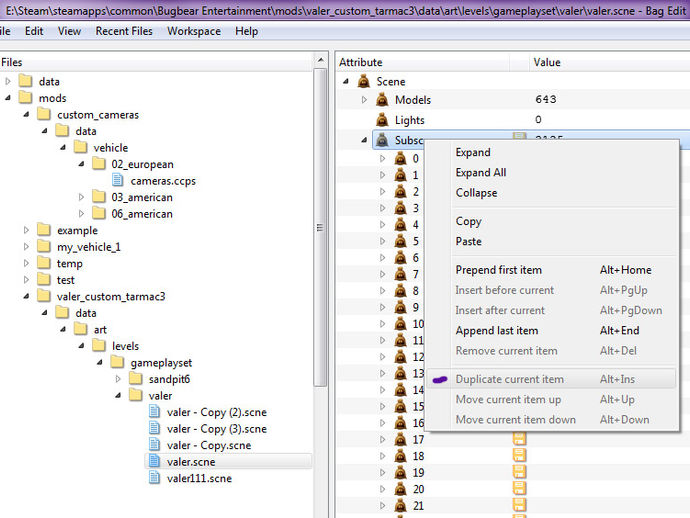Expand subscene item 18
690x518 pixels.
click(382, 456)
